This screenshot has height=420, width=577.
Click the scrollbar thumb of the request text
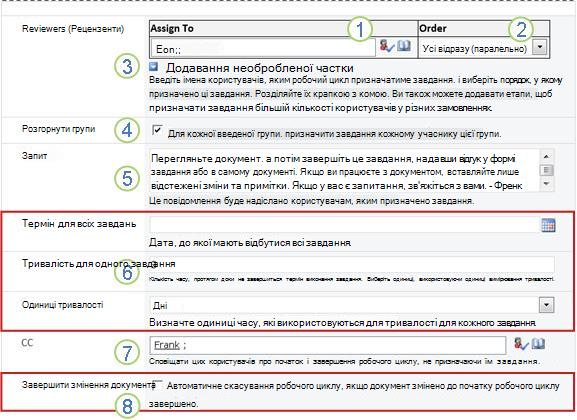[x=546, y=170]
